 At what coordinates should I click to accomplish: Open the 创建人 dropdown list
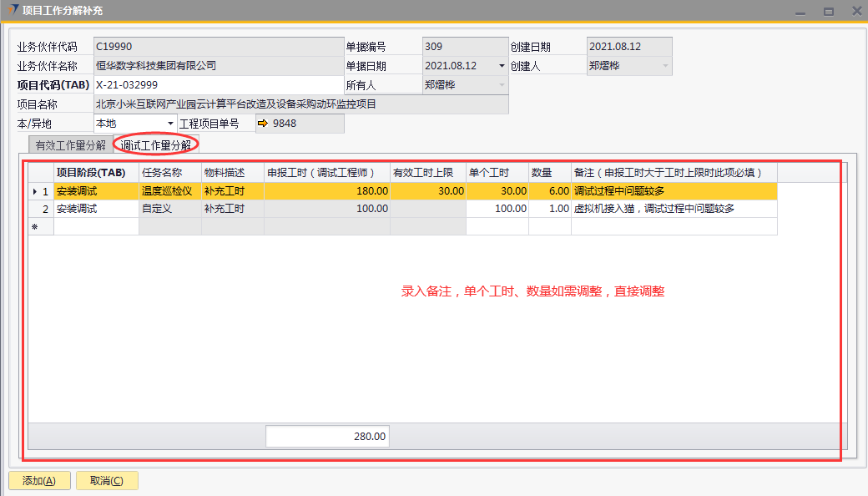click(665, 66)
